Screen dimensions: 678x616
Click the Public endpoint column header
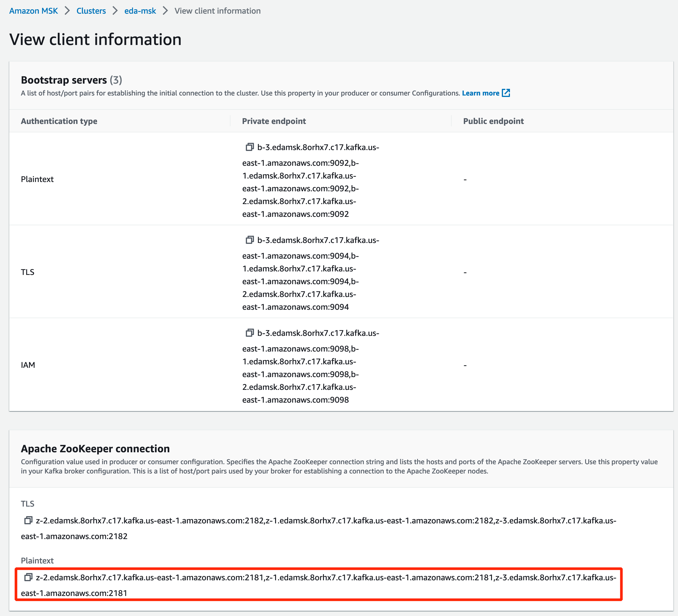[493, 121]
